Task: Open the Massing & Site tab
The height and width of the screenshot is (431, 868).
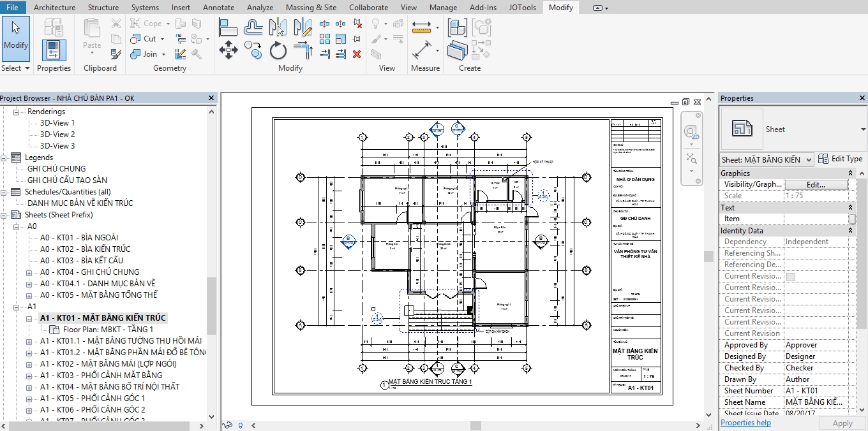Action: point(311,8)
